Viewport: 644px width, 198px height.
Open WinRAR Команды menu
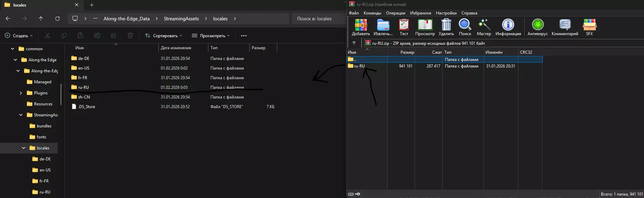tap(372, 13)
